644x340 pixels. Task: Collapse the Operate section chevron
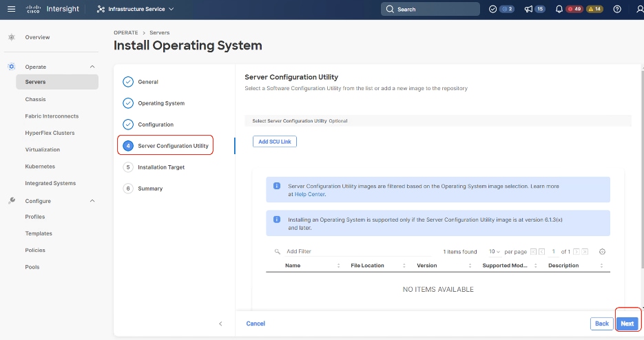pyautogui.click(x=92, y=67)
